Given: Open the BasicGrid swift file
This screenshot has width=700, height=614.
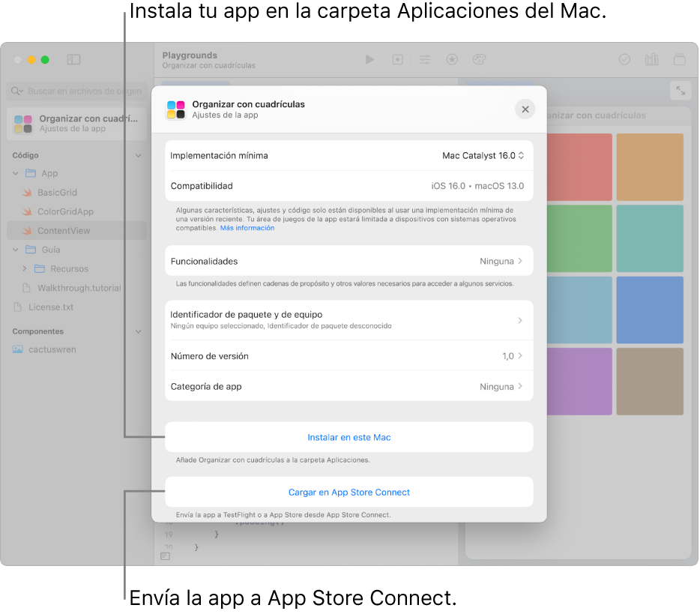Looking at the screenshot, I should click(x=57, y=193).
